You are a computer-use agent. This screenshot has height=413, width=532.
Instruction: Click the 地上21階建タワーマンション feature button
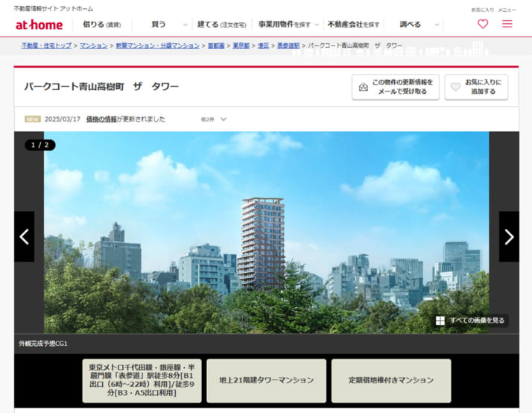(266, 380)
